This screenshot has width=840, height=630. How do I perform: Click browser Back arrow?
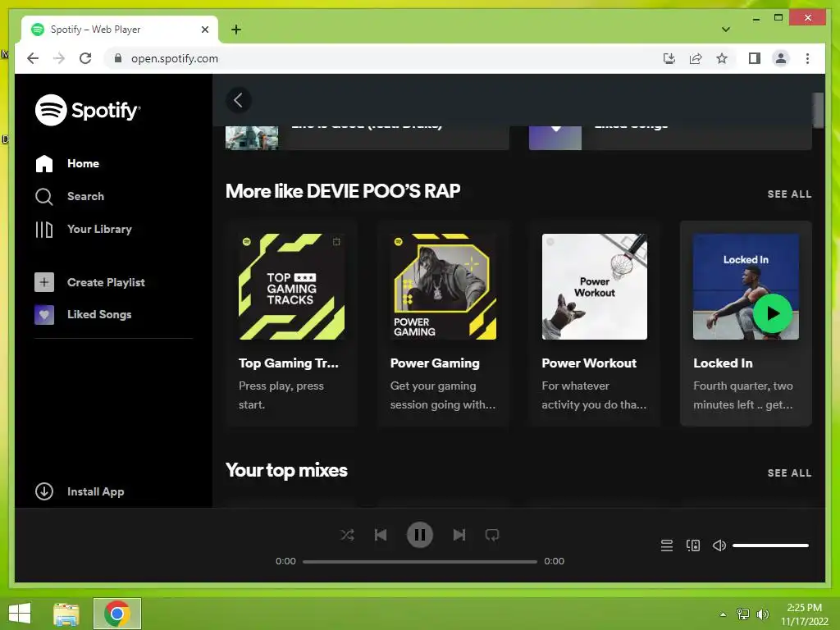click(33, 58)
